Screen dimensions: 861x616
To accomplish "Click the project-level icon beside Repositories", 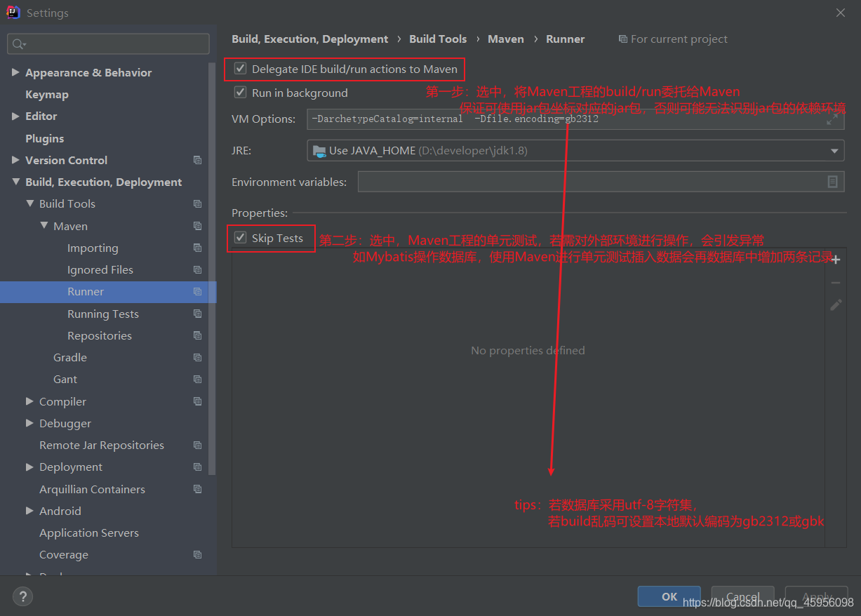I will click(197, 335).
